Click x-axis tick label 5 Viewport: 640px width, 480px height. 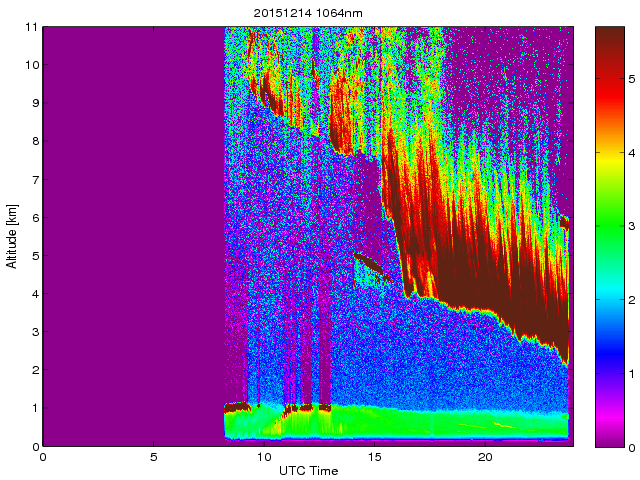tap(153, 457)
